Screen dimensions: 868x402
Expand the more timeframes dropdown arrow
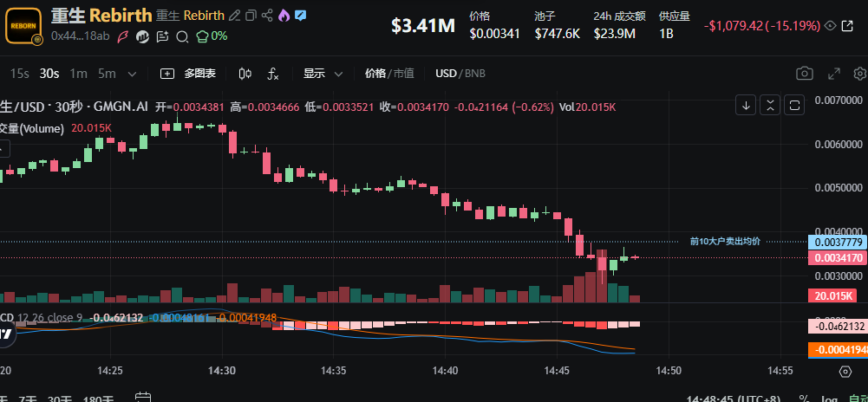(x=132, y=74)
